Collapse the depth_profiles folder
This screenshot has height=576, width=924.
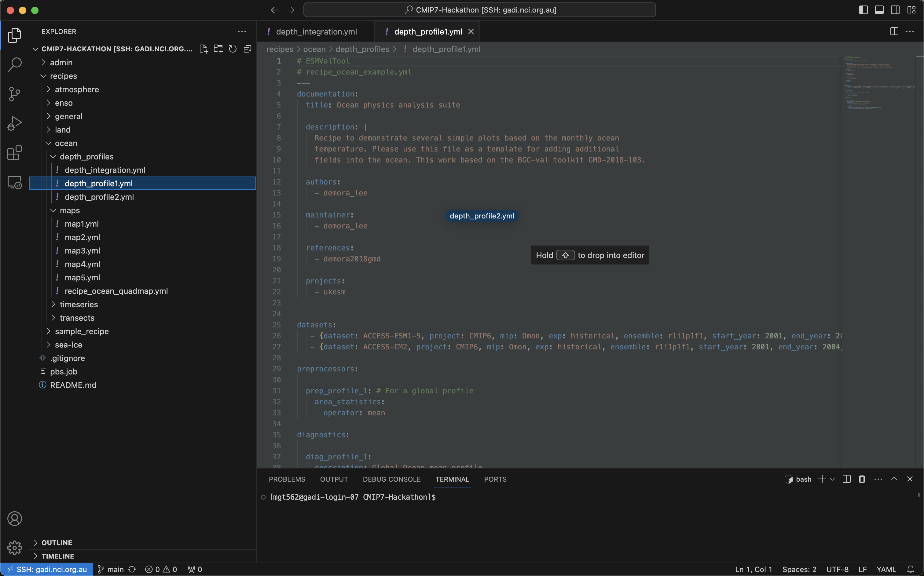(x=142, y=157)
